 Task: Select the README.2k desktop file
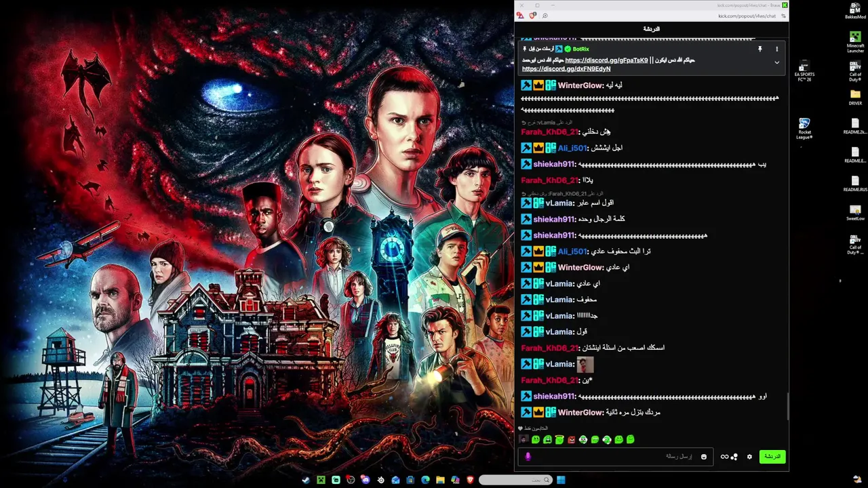[x=855, y=126]
